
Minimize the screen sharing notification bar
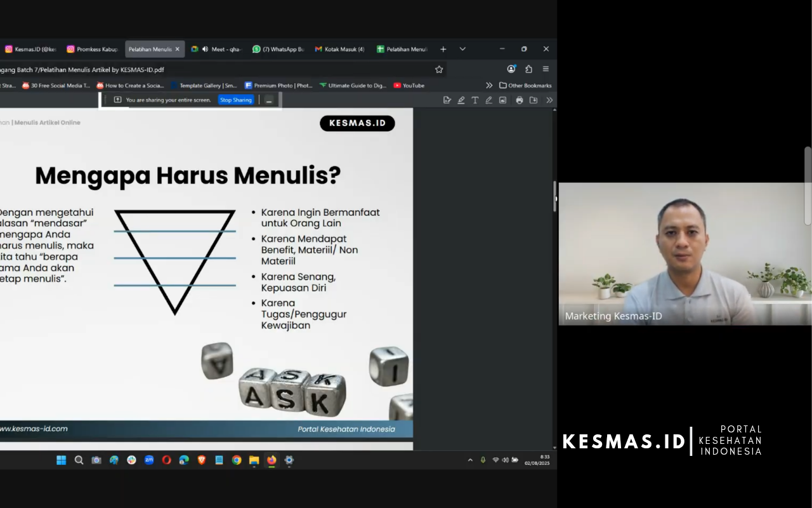click(269, 100)
